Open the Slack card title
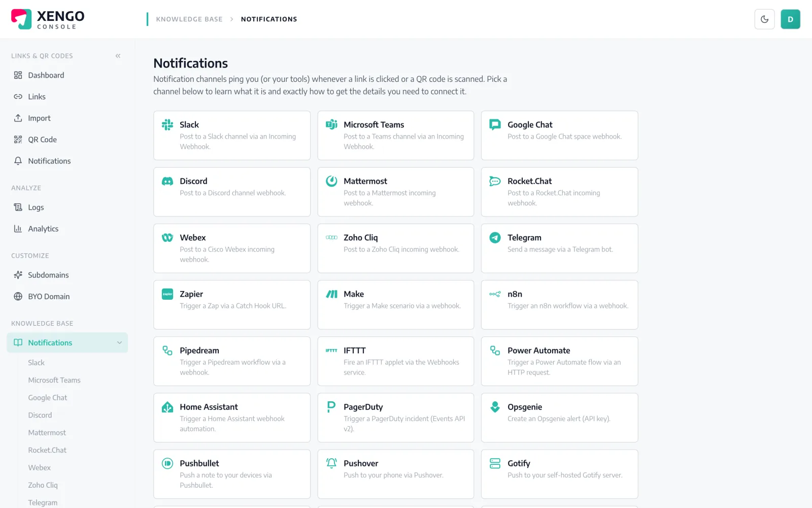This screenshot has width=812, height=508. pyautogui.click(x=189, y=124)
